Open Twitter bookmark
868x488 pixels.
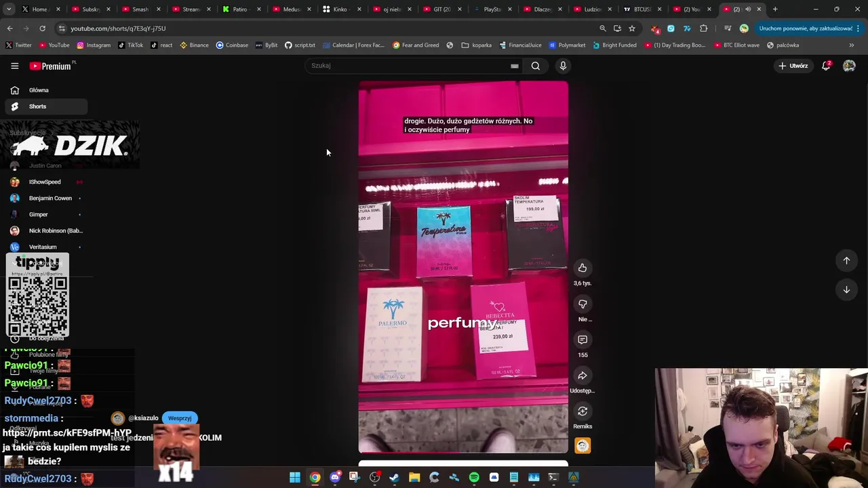tap(18, 45)
